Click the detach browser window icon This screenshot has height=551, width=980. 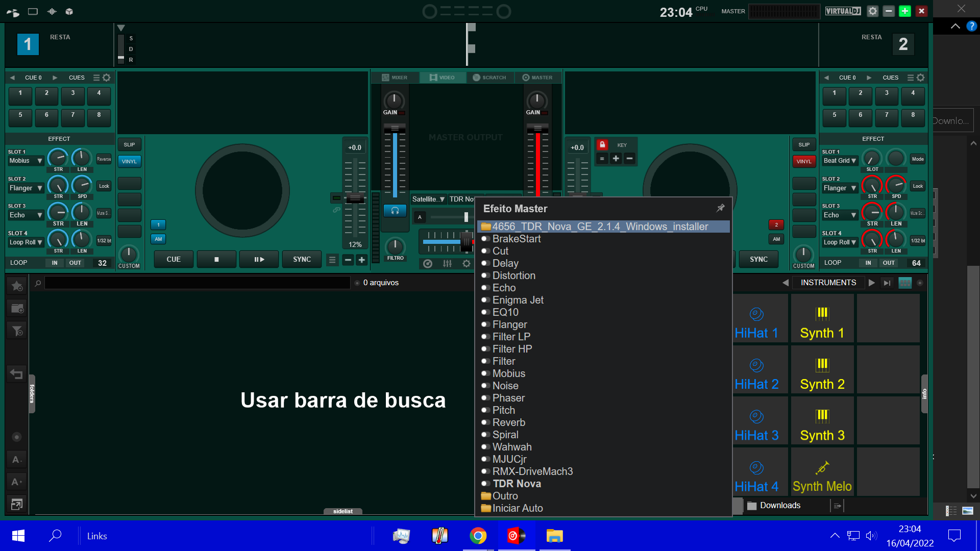tap(17, 504)
